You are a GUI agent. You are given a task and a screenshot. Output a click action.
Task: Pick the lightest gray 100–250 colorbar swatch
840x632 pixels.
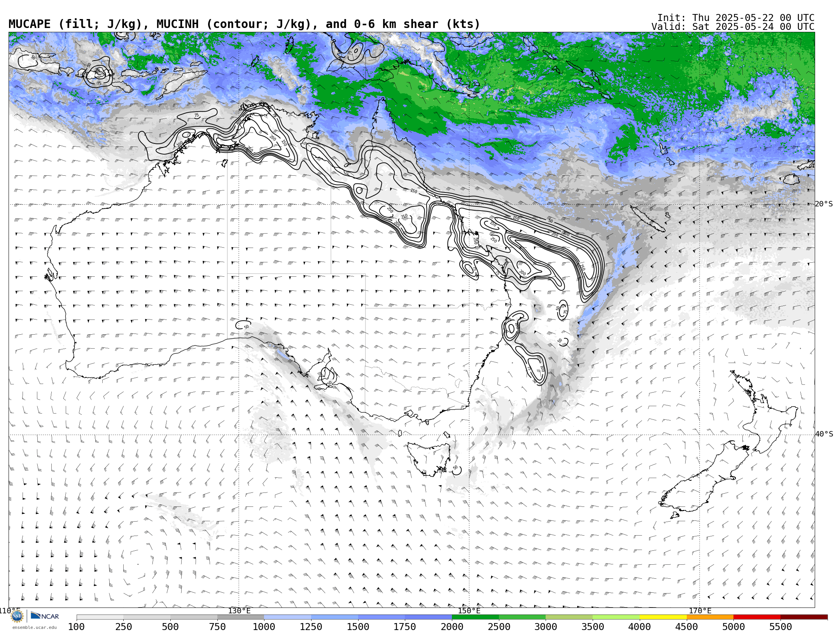[100, 617]
